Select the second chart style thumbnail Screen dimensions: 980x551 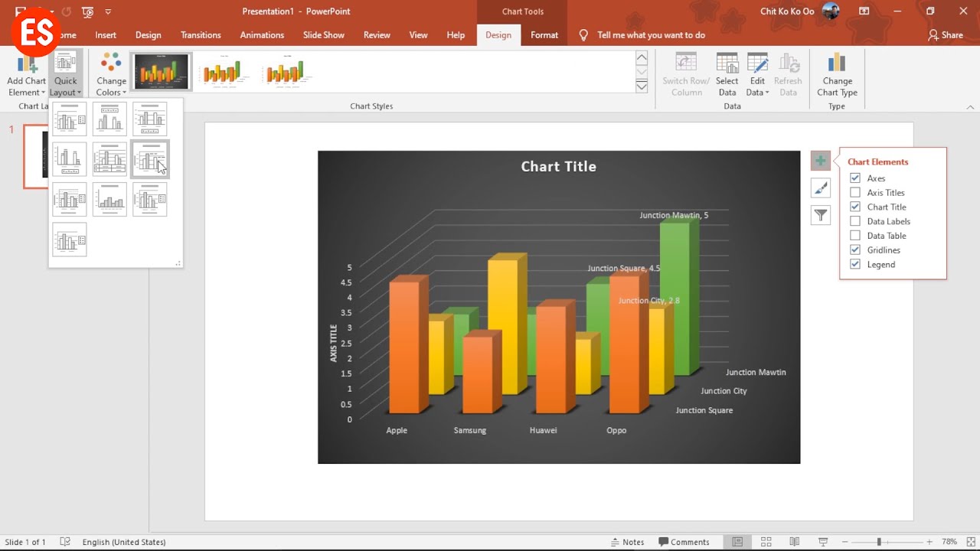pyautogui.click(x=223, y=72)
